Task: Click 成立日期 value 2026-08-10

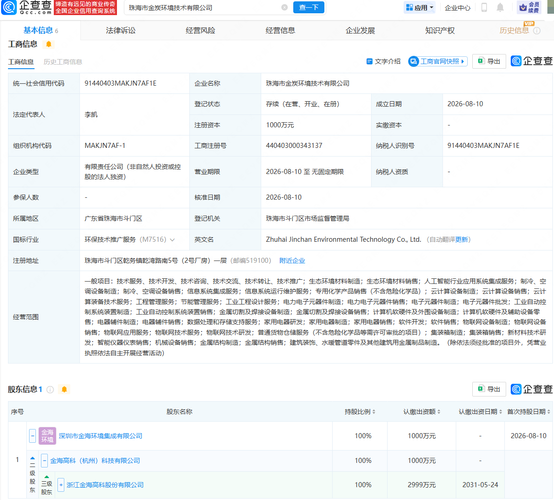Action: [465, 104]
